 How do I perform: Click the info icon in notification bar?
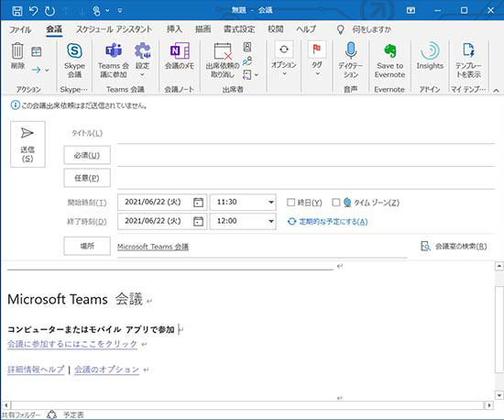click(x=15, y=105)
